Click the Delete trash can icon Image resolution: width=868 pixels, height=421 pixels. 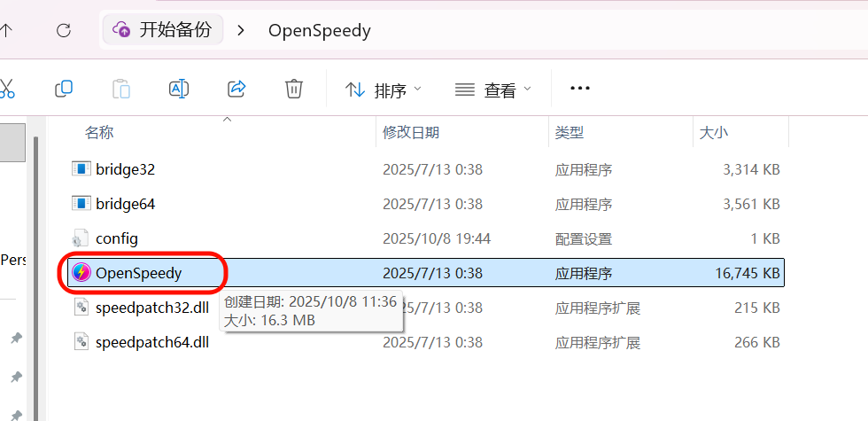(294, 89)
